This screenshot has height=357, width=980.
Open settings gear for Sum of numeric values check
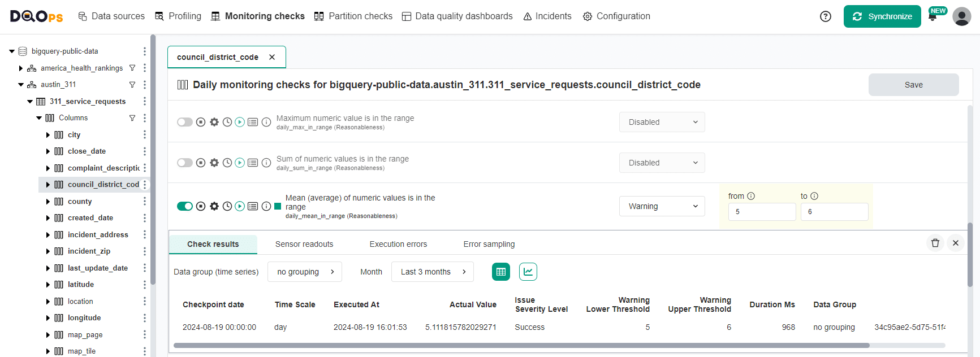(x=214, y=163)
